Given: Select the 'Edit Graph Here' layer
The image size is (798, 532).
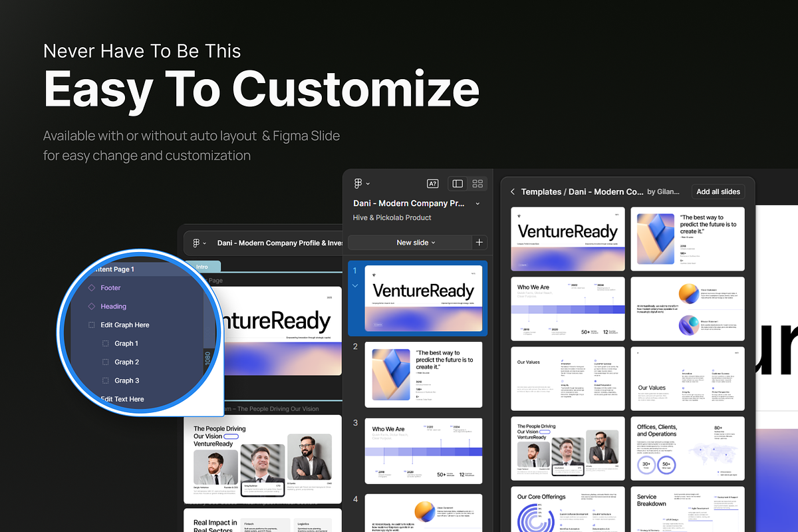Looking at the screenshot, I should pyautogui.click(x=125, y=325).
